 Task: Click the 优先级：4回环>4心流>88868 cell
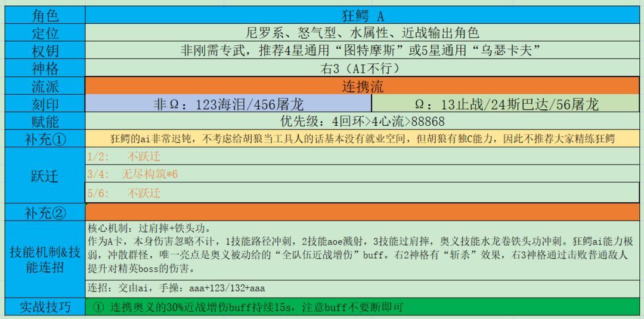click(x=363, y=121)
